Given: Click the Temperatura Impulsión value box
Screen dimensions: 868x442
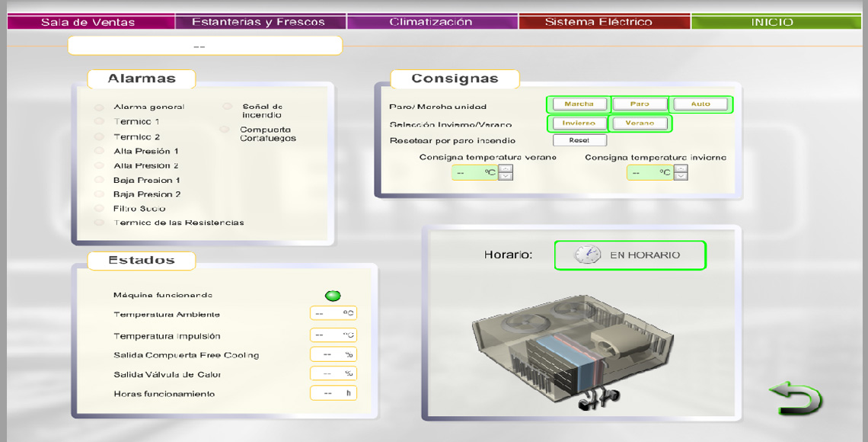Looking at the screenshot, I should (x=333, y=335).
